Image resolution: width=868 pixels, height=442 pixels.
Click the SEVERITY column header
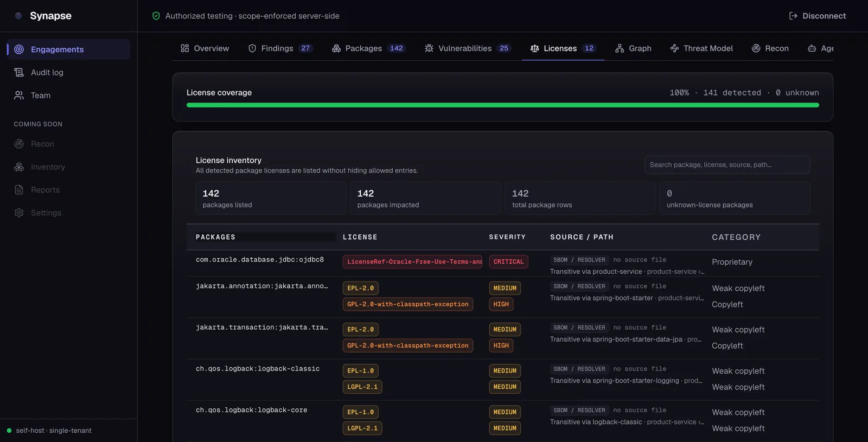(x=507, y=237)
